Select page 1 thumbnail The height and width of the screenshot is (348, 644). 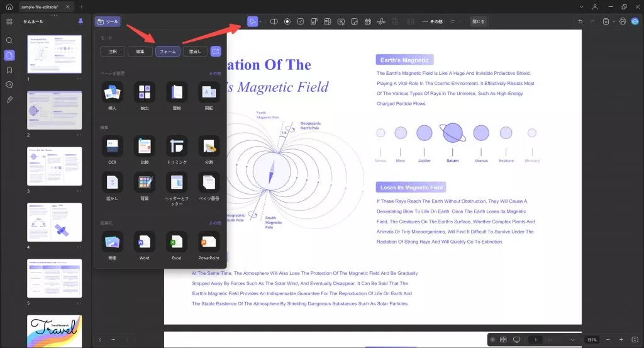pyautogui.click(x=54, y=54)
